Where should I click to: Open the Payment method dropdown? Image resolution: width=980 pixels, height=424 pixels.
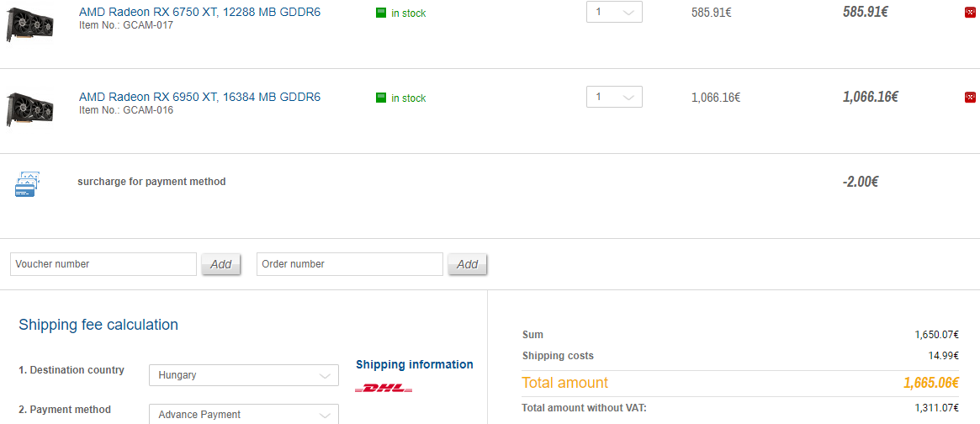pyautogui.click(x=244, y=414)
